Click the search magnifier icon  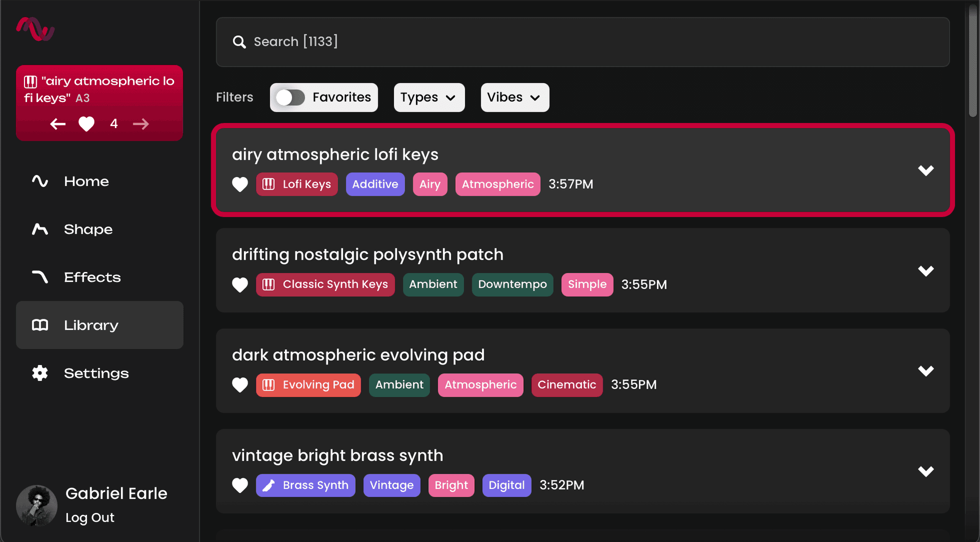[x=239, y=42]
